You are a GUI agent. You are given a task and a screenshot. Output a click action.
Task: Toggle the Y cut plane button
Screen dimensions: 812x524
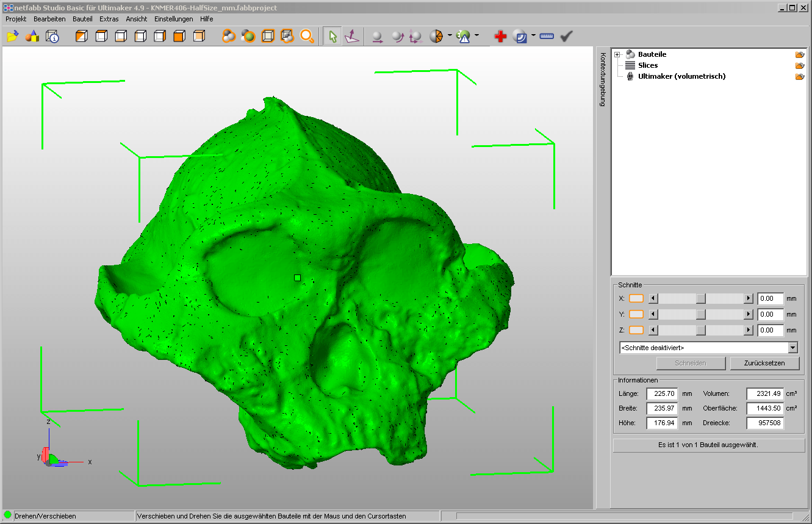point(636,314)
